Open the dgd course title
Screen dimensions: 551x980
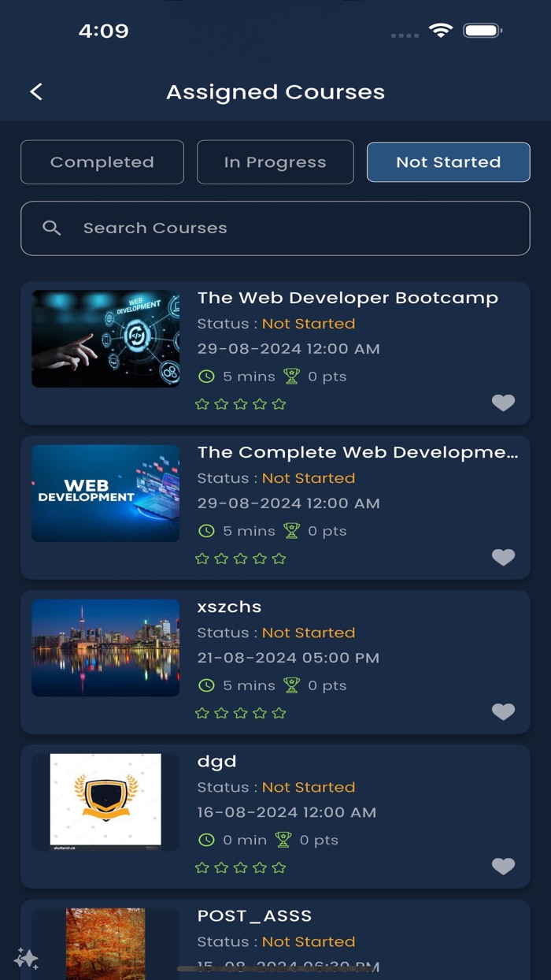216,762
